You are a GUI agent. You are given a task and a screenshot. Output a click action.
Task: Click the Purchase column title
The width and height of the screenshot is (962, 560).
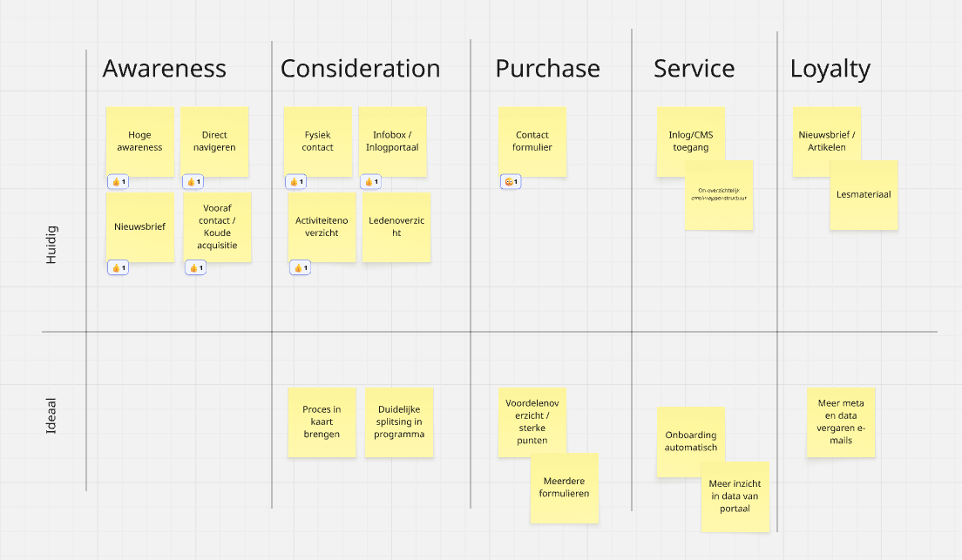coord(547,69)
